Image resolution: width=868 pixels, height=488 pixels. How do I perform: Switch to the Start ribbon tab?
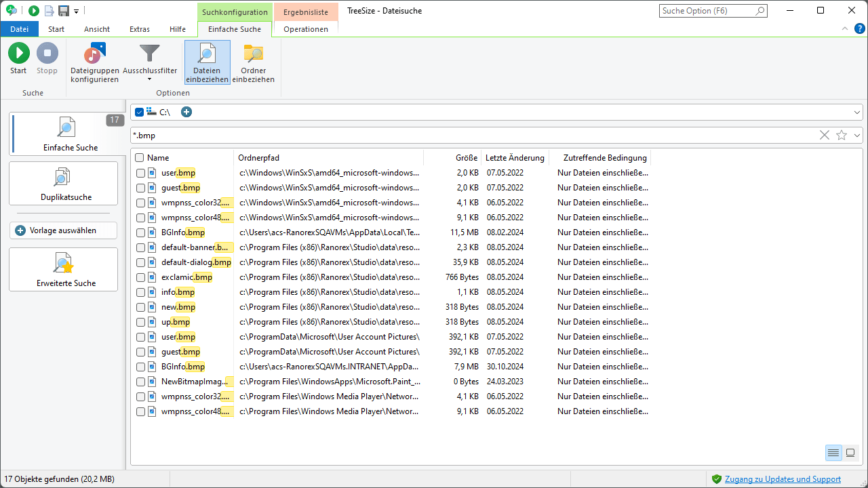pyautogui.click(x=56, y=29)
